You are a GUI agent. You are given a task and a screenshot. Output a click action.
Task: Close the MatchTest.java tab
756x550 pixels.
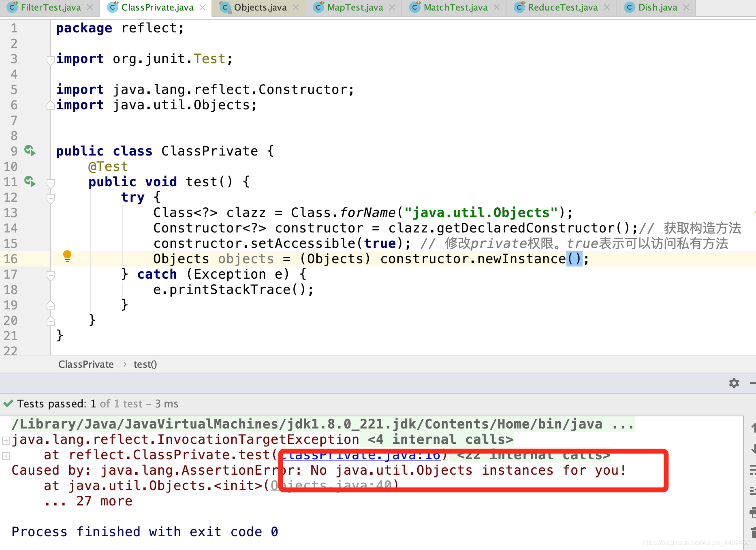497,7
